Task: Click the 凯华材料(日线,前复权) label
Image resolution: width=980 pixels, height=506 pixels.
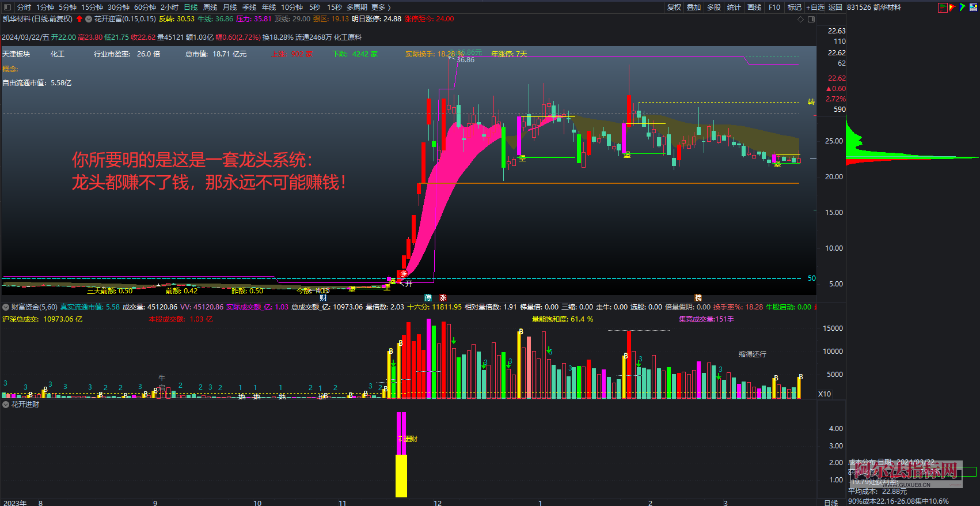Action: point(37,19)
